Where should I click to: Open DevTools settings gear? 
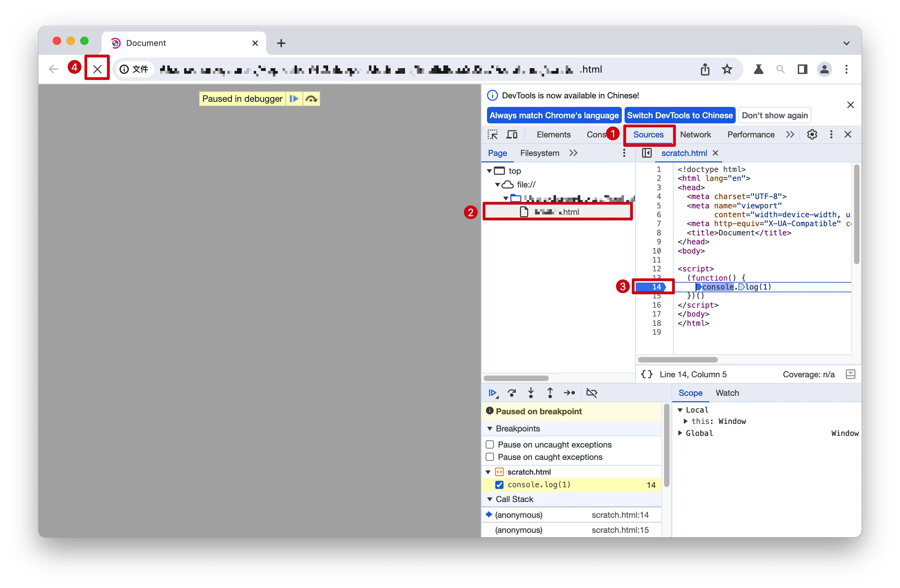[812, 135]
